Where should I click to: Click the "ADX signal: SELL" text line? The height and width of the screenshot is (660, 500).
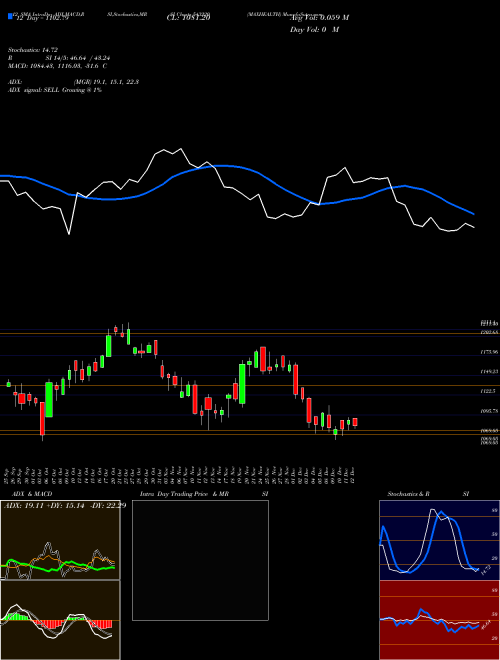[55, 90]
